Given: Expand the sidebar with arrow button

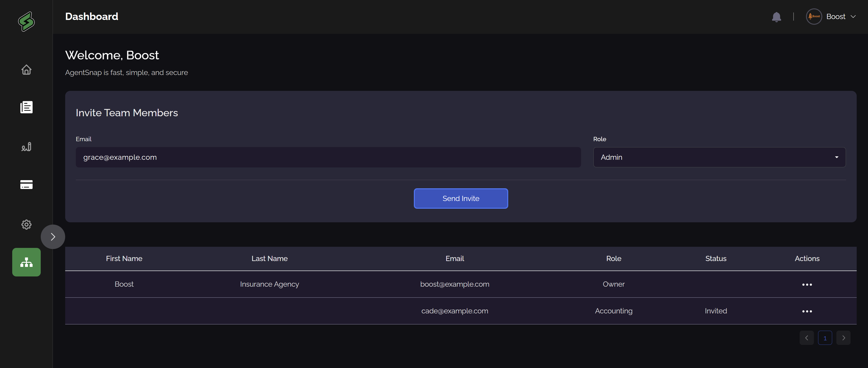Looking at the screenshot, I should pos(53,237).
